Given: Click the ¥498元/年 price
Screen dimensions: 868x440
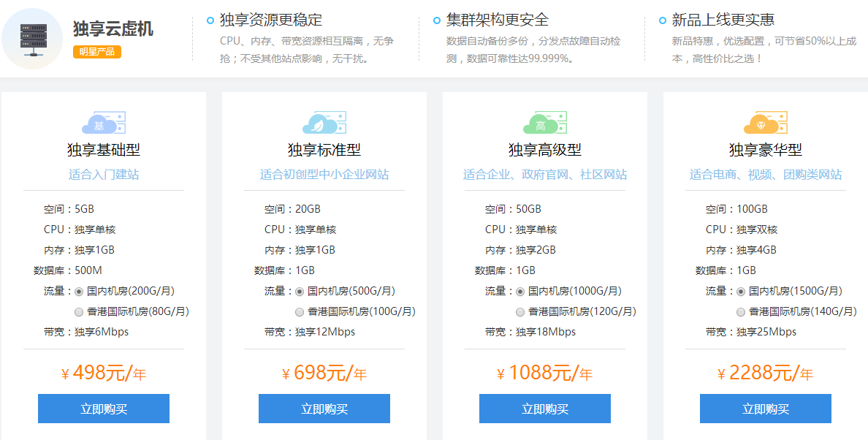Looking at the screenshot, I should 104,373.
